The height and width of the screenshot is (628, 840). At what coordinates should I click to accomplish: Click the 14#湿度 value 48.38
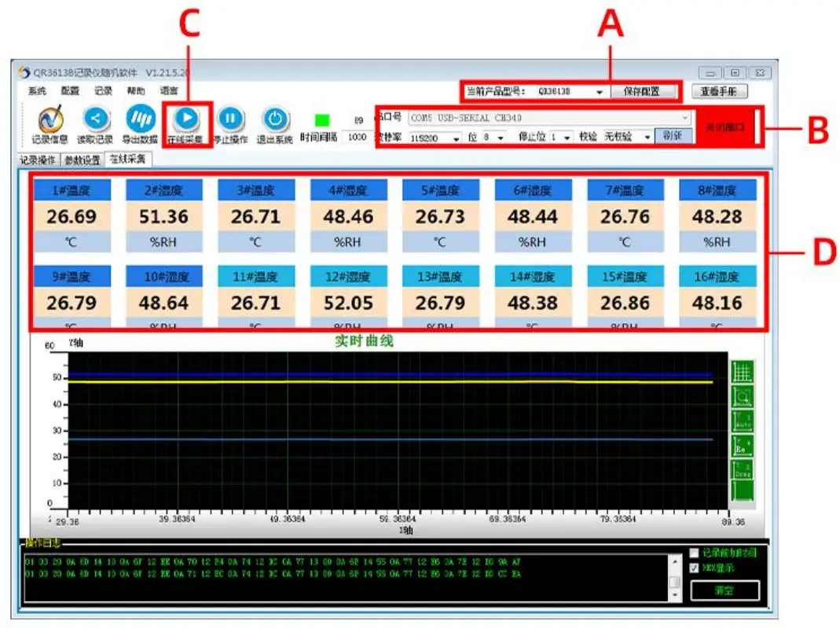pos(533,303)
